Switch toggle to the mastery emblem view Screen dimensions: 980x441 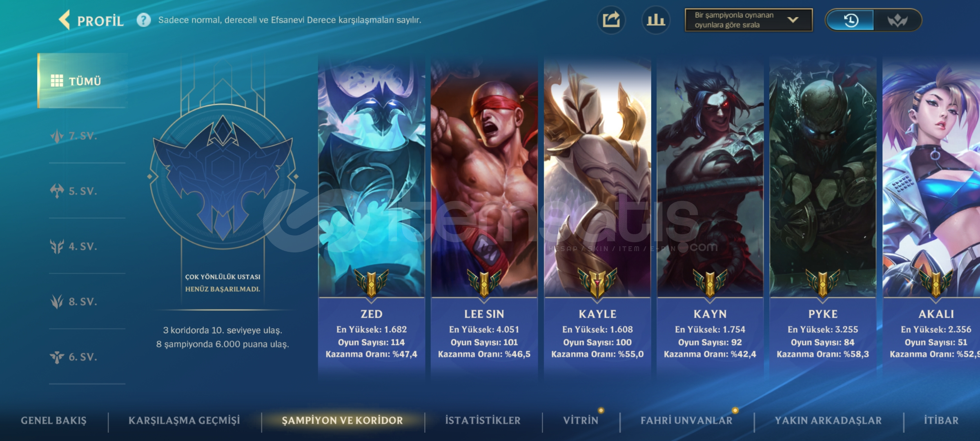pos(897,20)
